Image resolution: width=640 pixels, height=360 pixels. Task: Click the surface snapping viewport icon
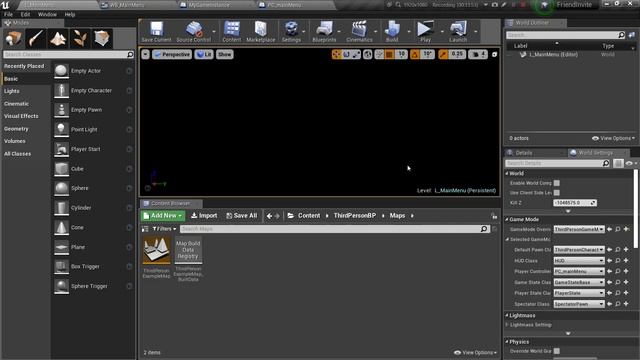(x=379, y=54)
